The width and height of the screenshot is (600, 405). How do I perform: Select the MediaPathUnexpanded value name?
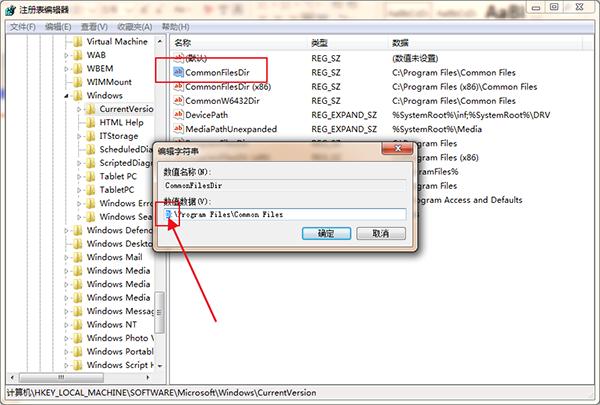point(231,129)
